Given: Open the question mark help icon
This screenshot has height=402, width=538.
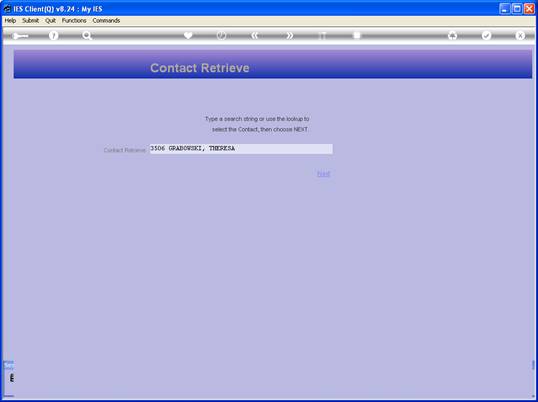Looking at the screenshot, I should point(54,35).
